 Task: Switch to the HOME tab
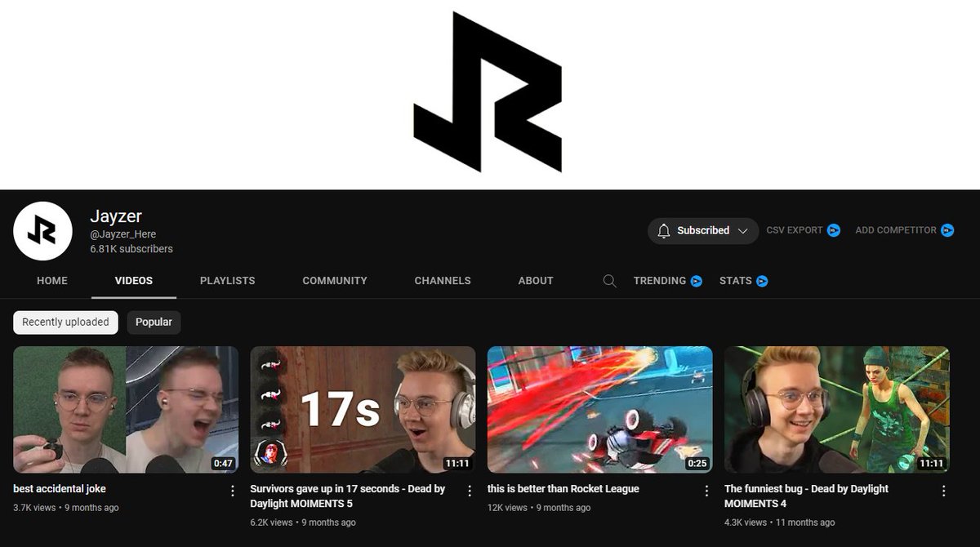pyautogui.click(x=52, y=281)
